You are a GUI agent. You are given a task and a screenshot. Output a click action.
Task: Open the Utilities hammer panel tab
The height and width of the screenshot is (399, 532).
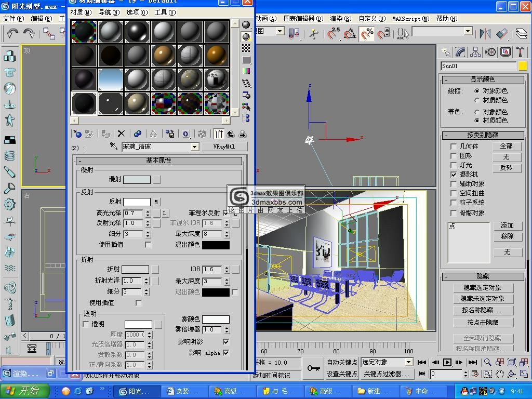coord(520,52)
